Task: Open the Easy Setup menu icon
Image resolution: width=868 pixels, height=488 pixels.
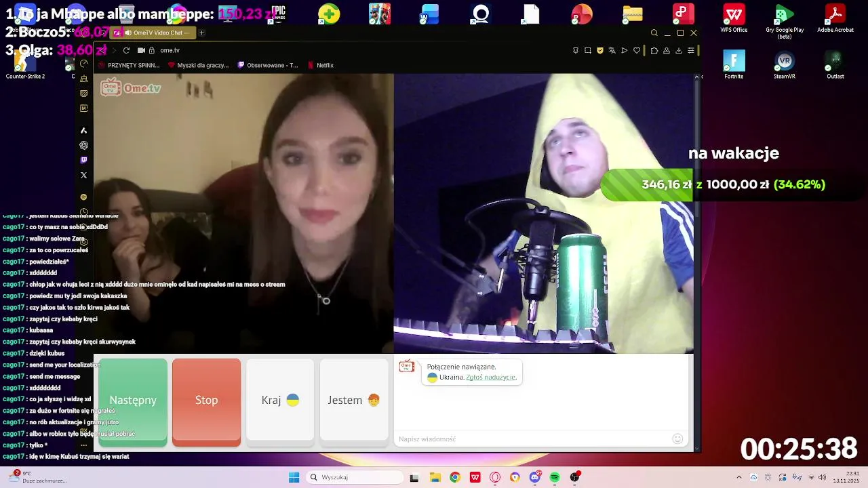Action: click(691, 50)
